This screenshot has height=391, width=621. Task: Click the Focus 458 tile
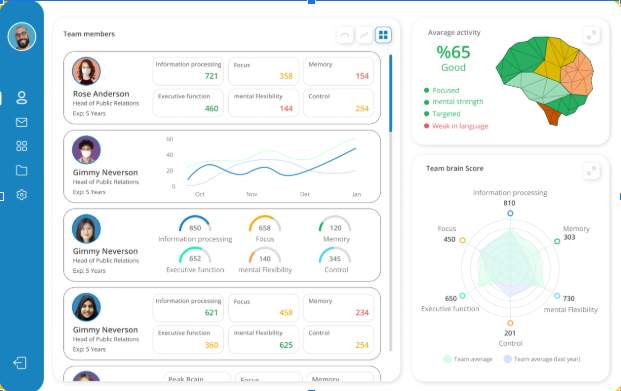263,308
